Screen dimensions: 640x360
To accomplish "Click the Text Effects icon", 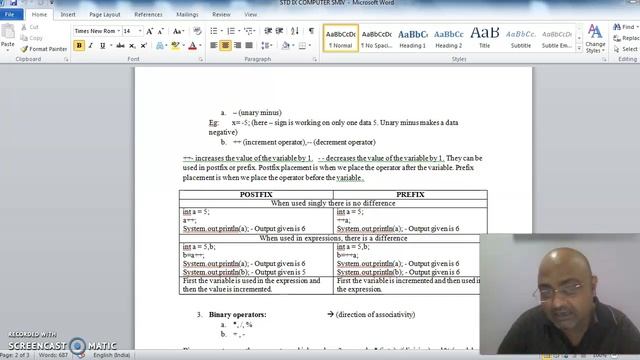I will [160, 45].
